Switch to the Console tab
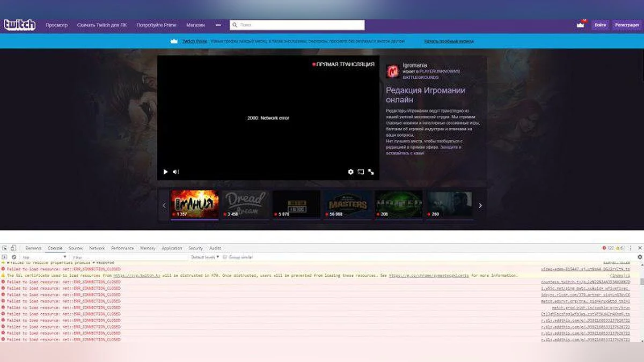The image size is (644, 362). 55,248
